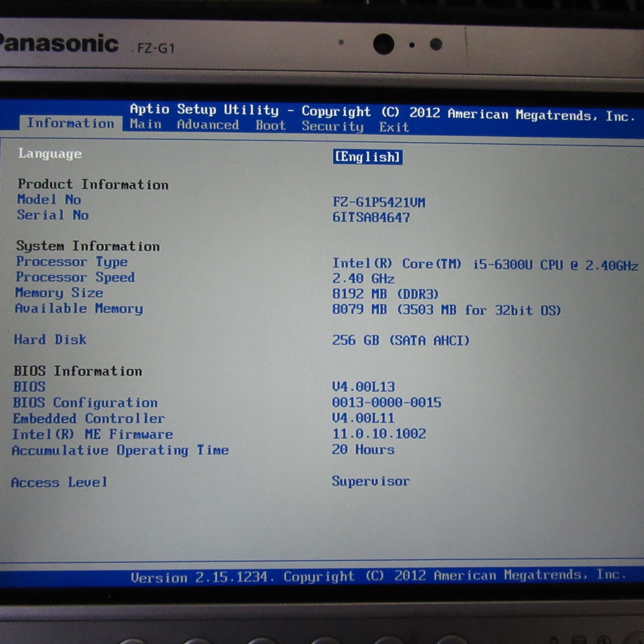Click the Access Level label
Image resolution: width=644 pixels, height=644 pixels.
tap(59, 482)
